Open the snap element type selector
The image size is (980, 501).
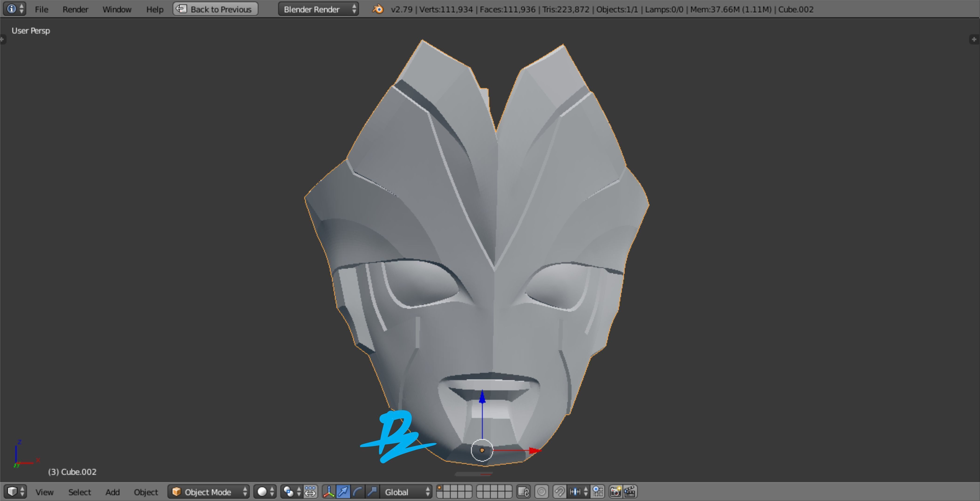pos(579,491)
